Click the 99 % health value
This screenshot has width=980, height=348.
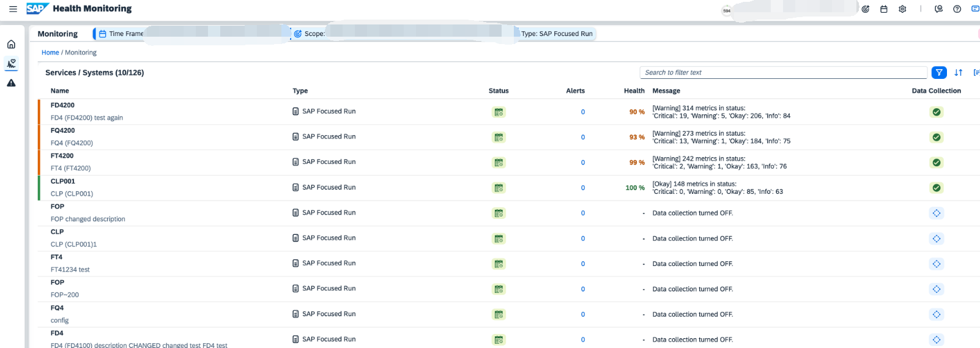637,163
